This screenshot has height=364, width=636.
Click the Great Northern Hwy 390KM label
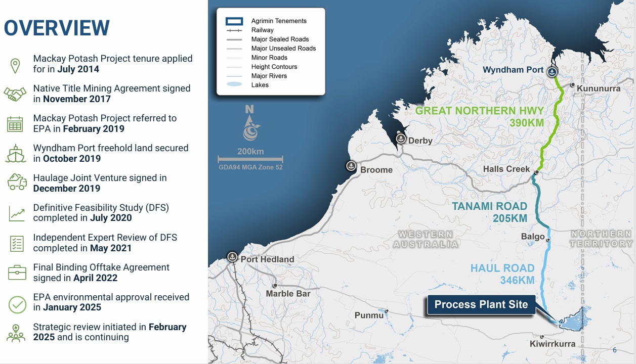[479, 116]
